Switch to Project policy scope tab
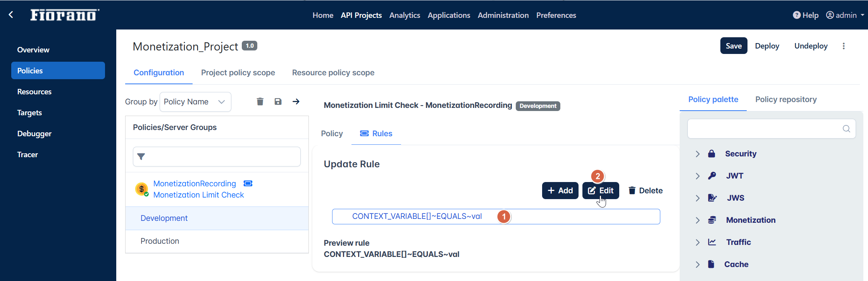Viewport: 868px width, 281px height. [x=238, y=73]
